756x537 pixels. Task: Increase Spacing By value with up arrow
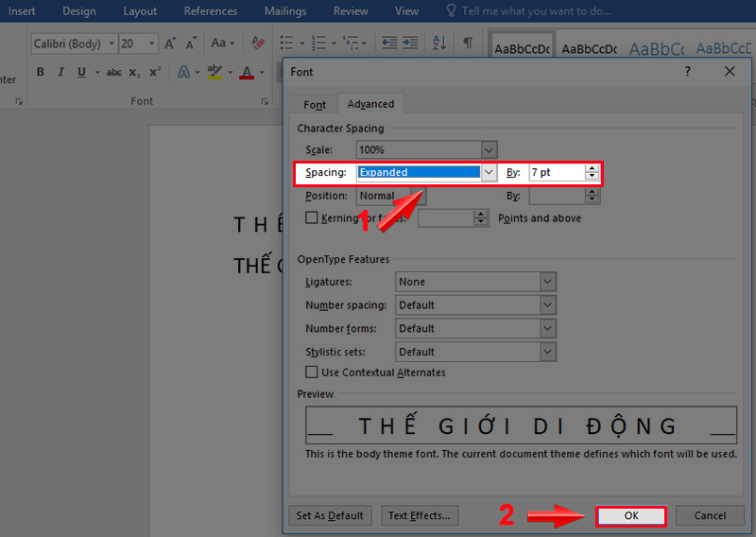click(593, 168)
